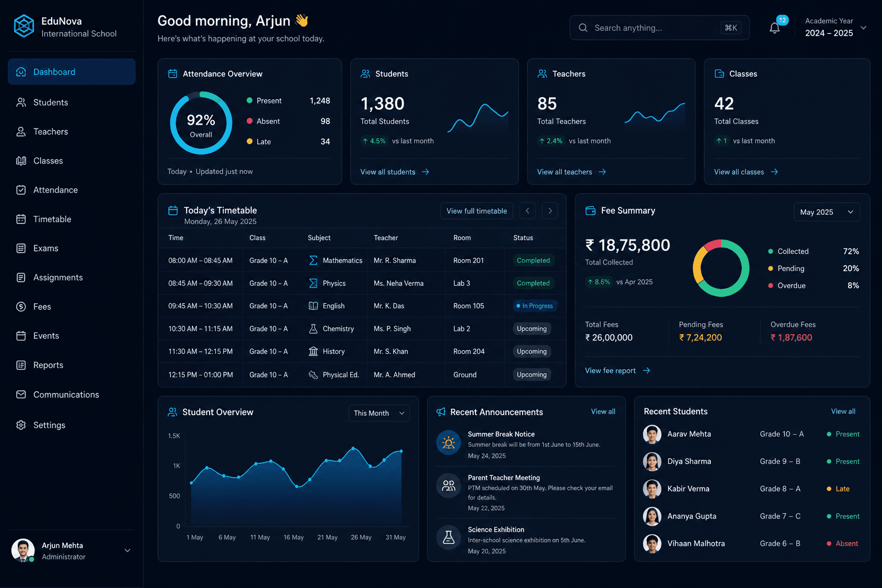Click the Recent Announcements megaphone icon
Screen dimensions: 882x588
tap(441, 412)
